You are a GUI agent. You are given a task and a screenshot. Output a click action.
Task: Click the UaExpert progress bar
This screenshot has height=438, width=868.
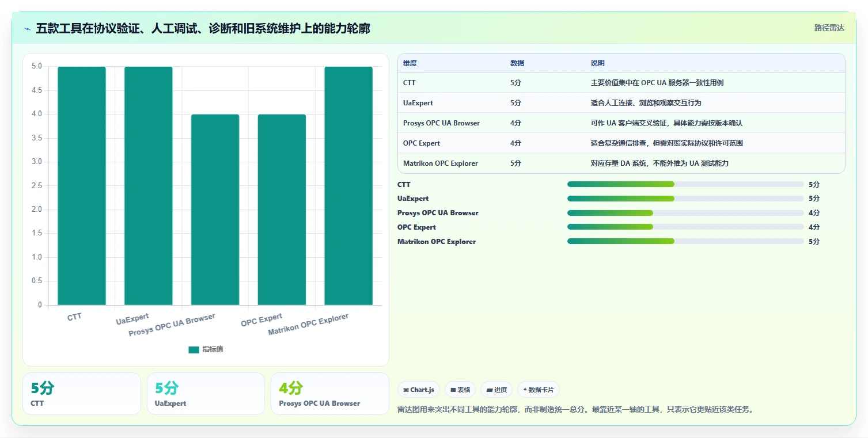(685, 199)
